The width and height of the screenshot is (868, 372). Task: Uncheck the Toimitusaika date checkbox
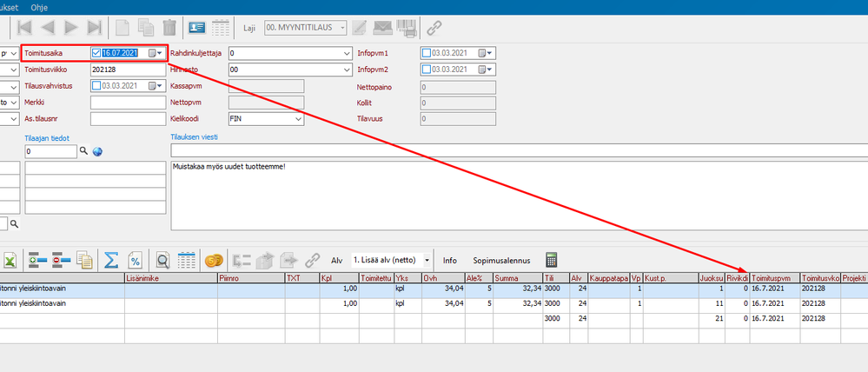click(x=96, y=53)
